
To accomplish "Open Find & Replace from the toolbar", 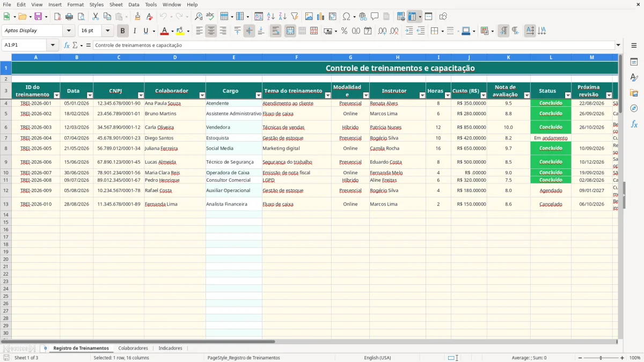I will click(199, 17).
